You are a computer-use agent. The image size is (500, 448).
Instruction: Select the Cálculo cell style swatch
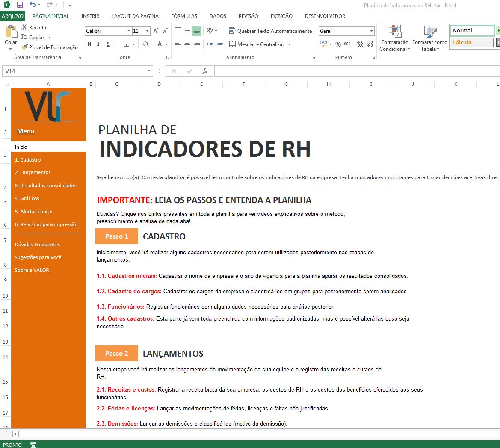[x=472, y=42]
